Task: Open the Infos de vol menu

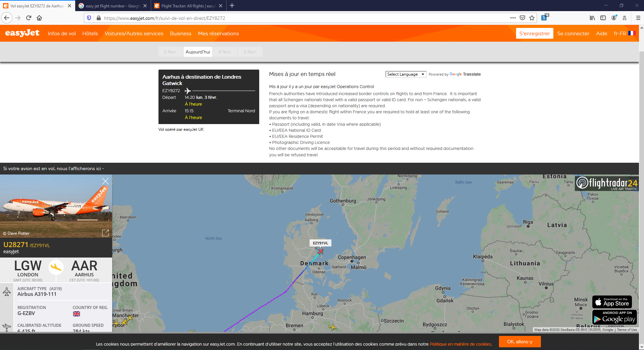Action: (61, 33)
